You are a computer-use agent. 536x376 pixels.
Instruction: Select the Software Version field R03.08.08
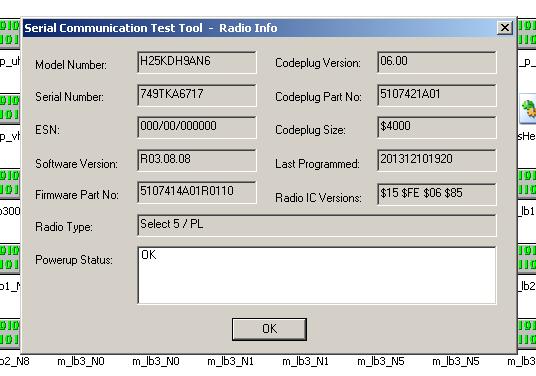point(197,160)
